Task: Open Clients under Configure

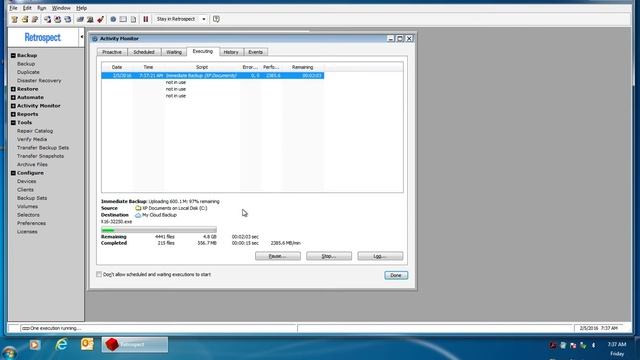Action: (25, 190)
